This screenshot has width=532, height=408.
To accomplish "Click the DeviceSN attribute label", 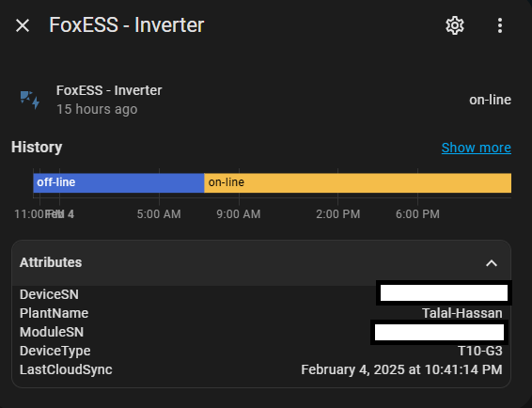I will tap(49, 294).
